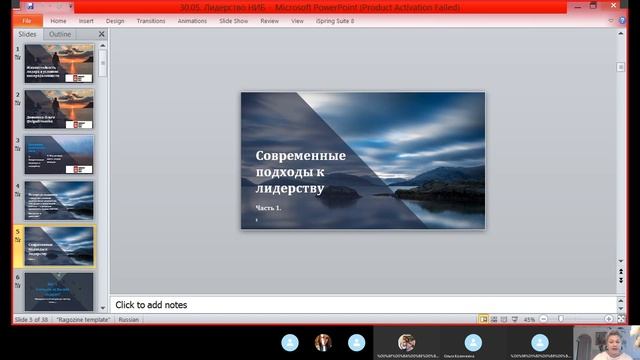The image size is (640, 360).
Task: Click the main vertical scrollbar thumb
Action: coord(620,67)
